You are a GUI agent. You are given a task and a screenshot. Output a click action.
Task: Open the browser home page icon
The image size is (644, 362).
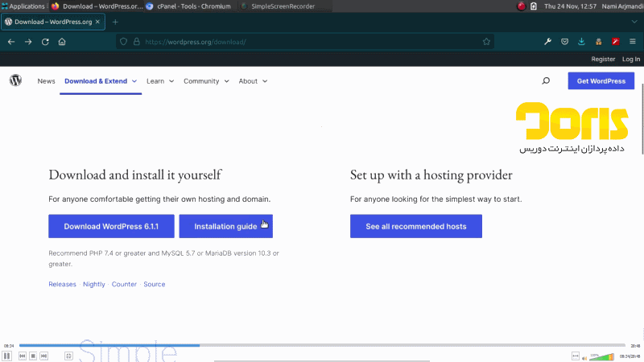tap(62, 42)
